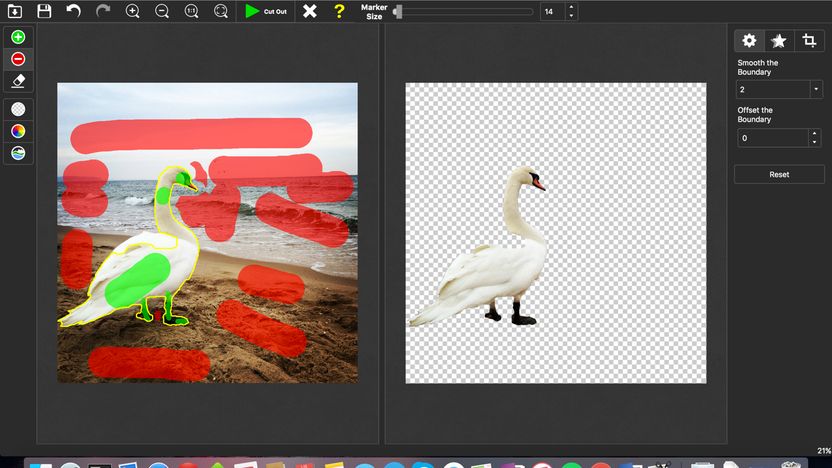Run the Cut Out process

coord(266,11)
